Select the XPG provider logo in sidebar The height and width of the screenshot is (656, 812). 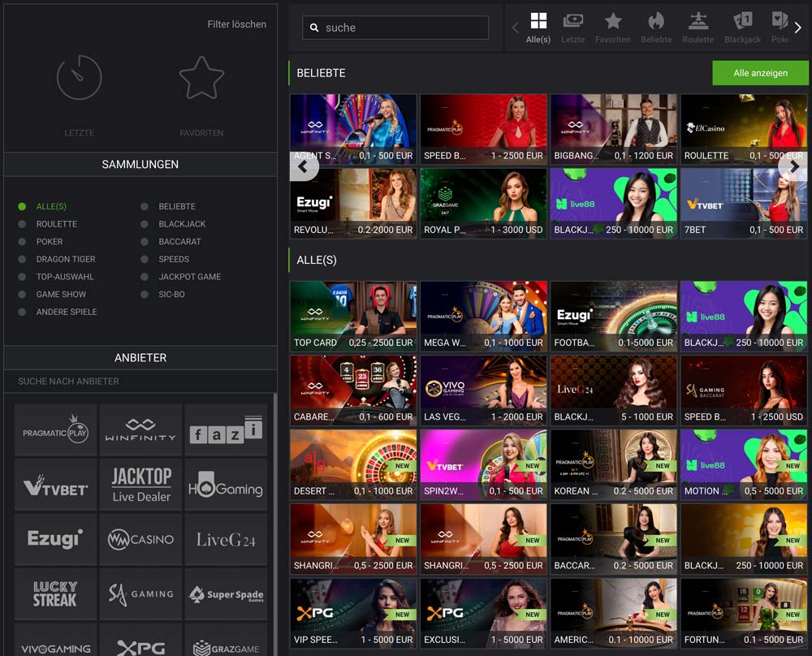point(140,640)
